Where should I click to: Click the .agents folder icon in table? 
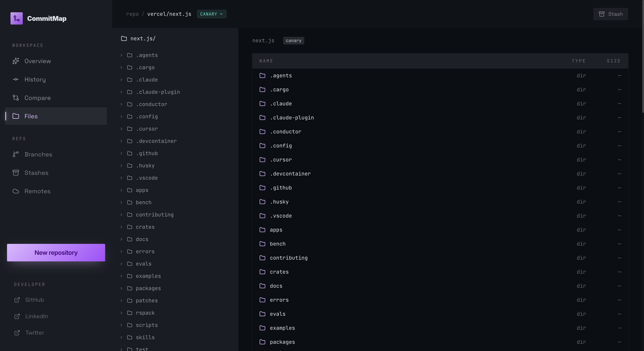tap(262, 76)
